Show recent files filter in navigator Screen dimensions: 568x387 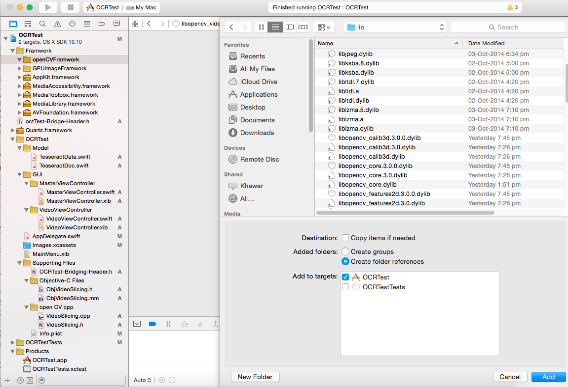click(20, 380)
